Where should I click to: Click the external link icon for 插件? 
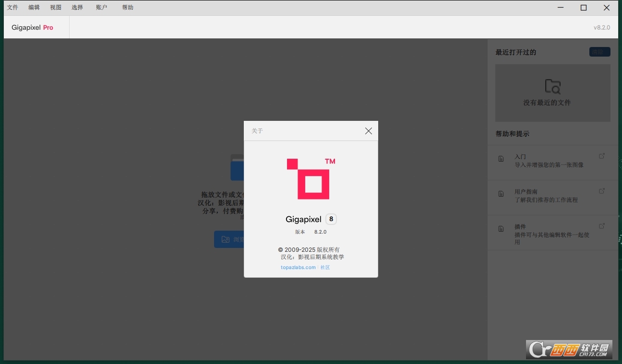tap(602, 226)
